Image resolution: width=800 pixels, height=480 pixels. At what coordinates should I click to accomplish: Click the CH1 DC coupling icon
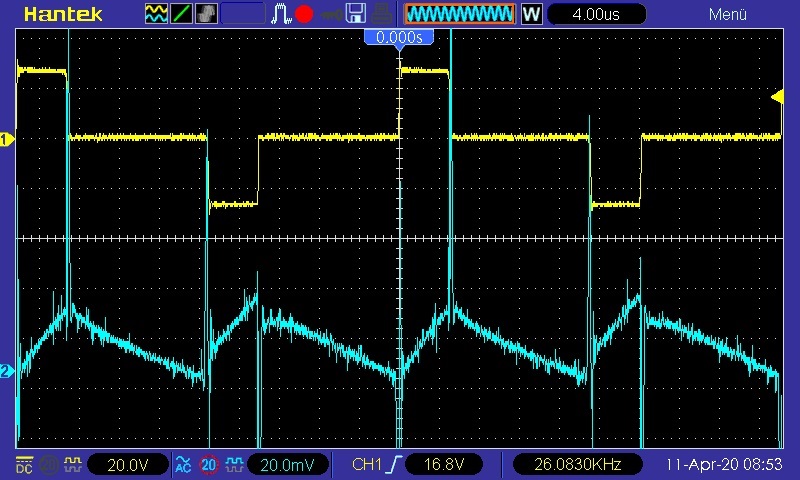(24, 465)
